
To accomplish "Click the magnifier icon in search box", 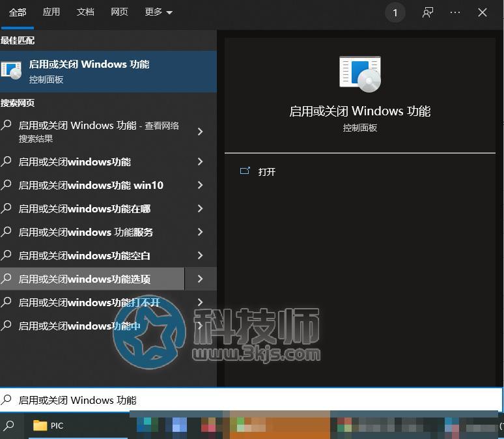I will click(x=6, y=400).
